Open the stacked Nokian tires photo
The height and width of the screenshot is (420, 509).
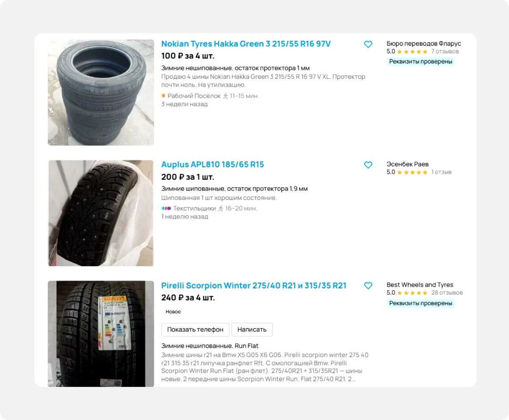point(101,92)
